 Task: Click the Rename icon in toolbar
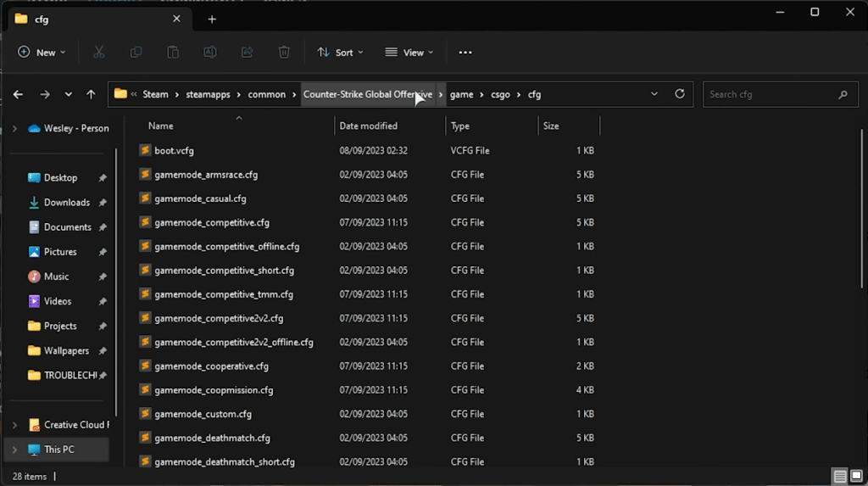(210, 52)
